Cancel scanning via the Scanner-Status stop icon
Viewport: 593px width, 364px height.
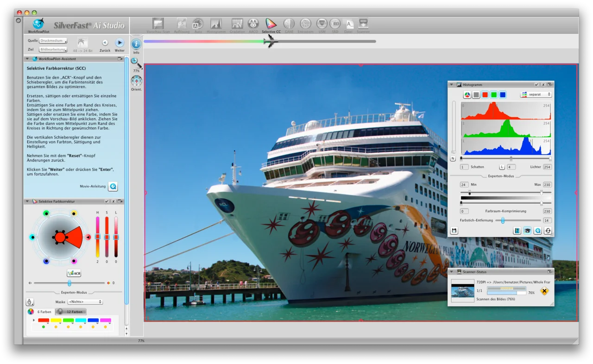[x=544, y=291]
